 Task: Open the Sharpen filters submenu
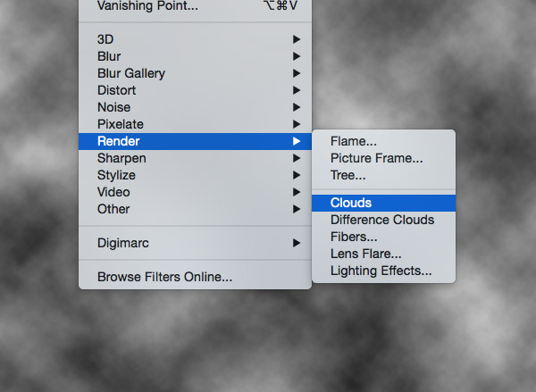(x=121, y=158)
